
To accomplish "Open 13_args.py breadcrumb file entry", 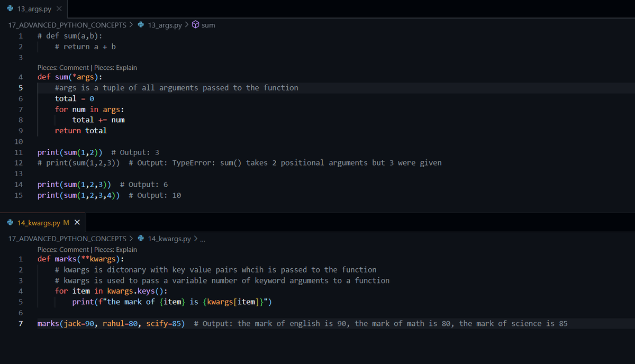I will tap(165, 25).
